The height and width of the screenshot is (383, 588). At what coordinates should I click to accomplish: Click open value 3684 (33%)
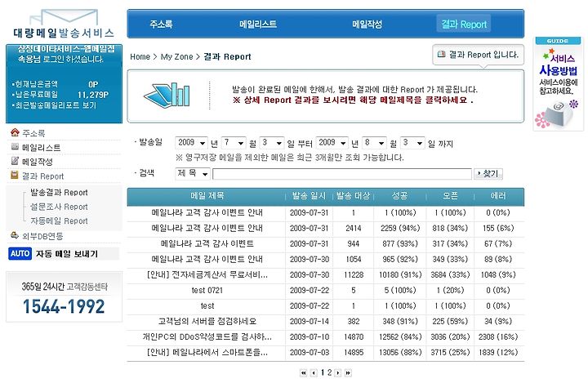(x=450, y=274)
